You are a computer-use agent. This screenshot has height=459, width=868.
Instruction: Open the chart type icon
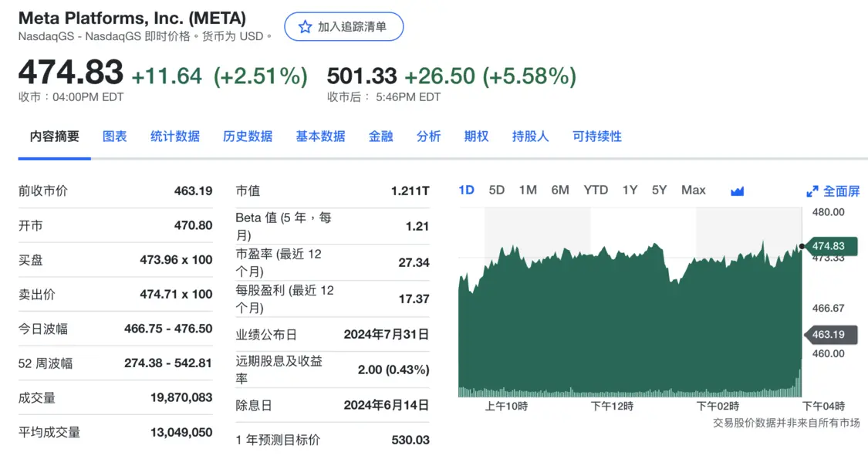737,191
